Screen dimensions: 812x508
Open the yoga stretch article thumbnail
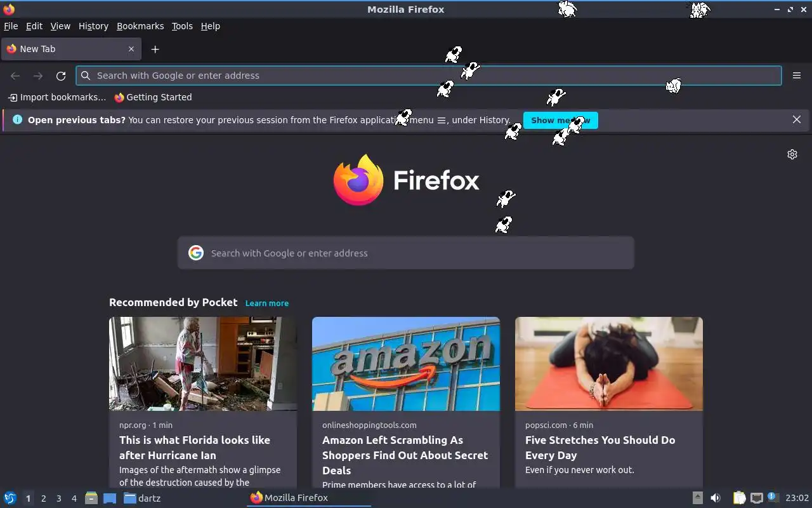coord(609,364)
